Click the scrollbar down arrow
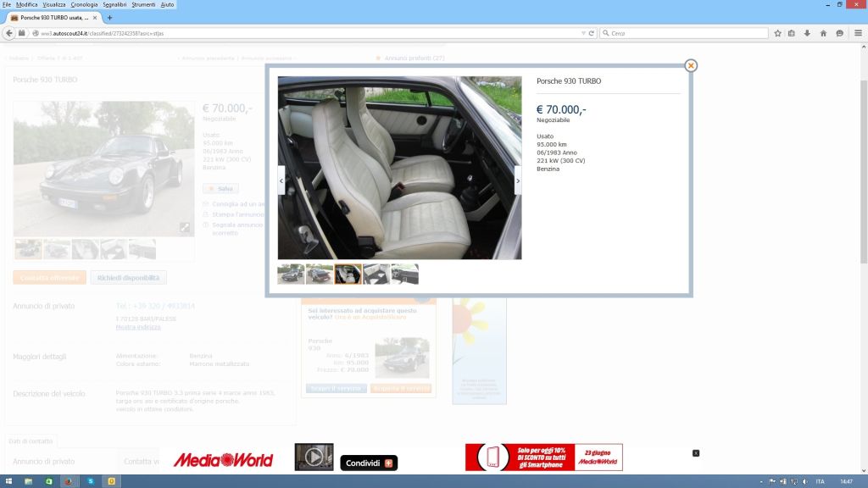The image size is (868, 488). click(864, 471)
